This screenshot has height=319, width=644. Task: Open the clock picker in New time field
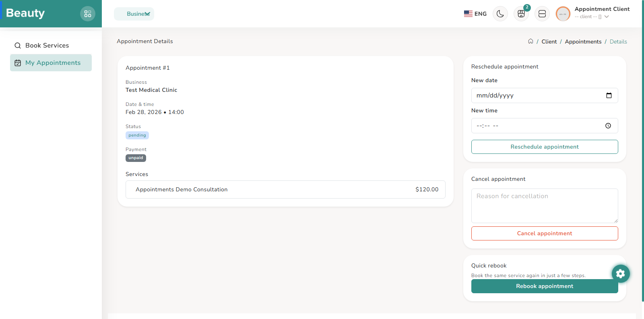coord(608,126)
